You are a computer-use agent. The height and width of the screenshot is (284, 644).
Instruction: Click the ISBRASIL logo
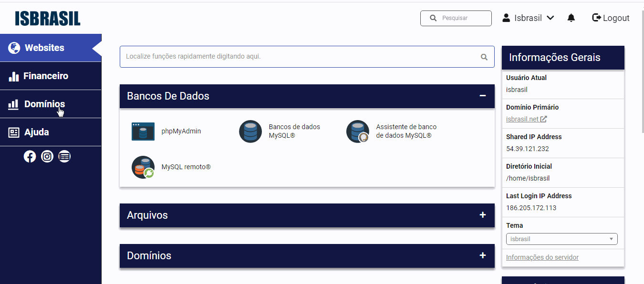click(x=48, y=18)
